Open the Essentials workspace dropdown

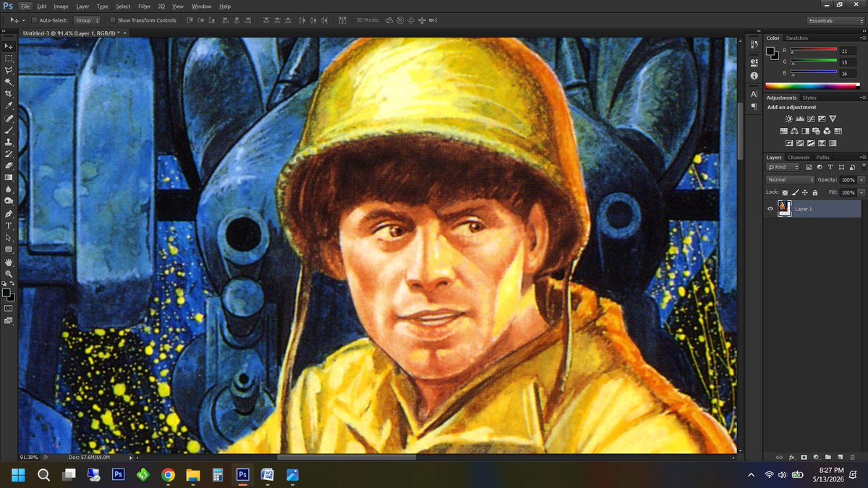click(x=835, y=21)
